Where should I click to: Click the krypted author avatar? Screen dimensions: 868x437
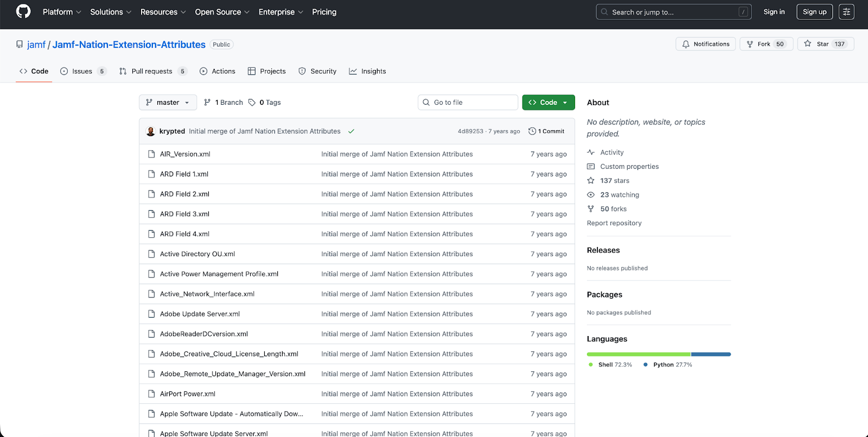coord(151,131)
